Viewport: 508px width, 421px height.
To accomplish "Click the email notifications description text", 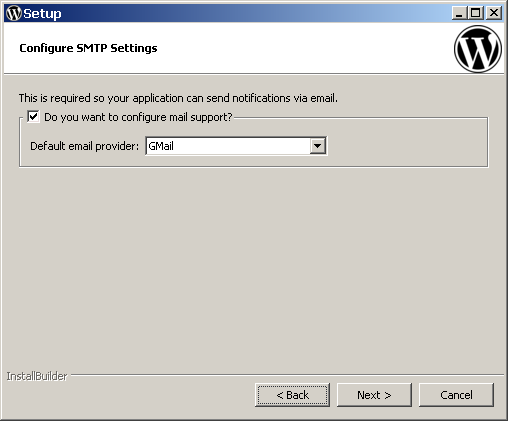I will (x=178, y=98).
